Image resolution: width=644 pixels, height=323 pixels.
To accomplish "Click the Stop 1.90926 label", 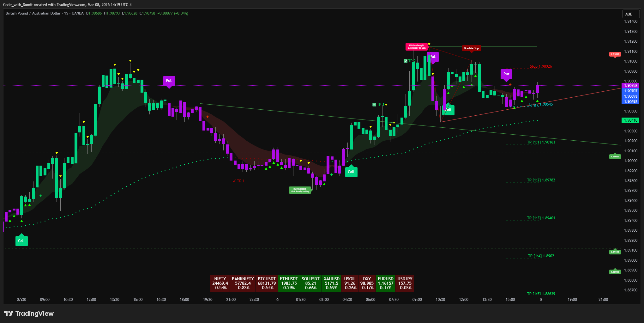I will [x=541, y=66].
